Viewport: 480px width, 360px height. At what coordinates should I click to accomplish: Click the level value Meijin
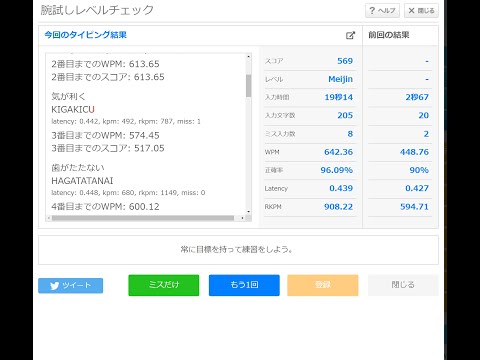point(340,79)
